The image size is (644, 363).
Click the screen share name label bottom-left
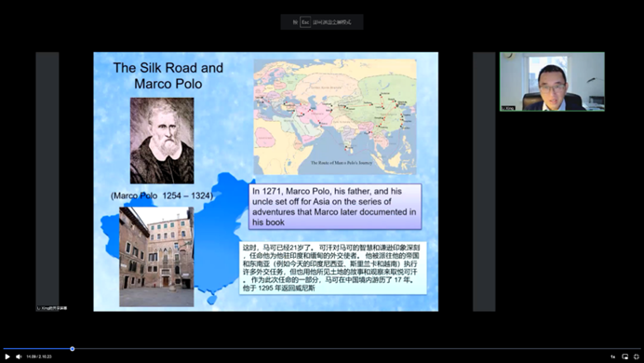(52, 308)
